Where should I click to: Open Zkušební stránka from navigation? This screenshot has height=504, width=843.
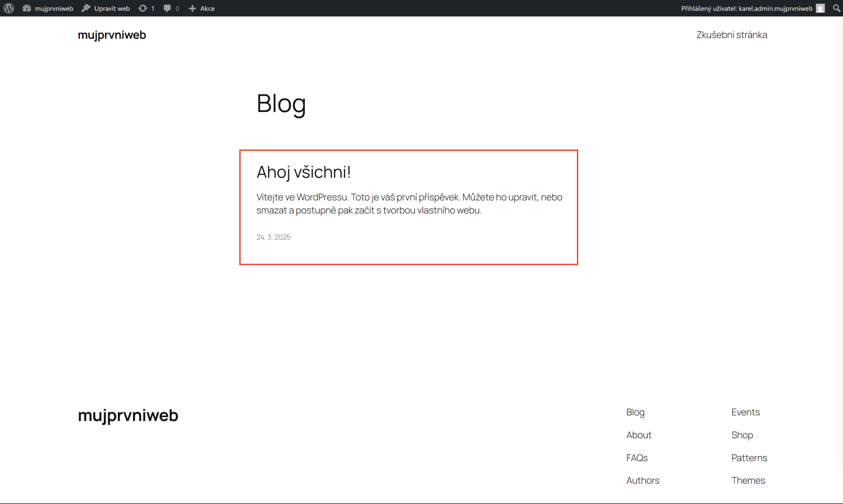pyautogui.click(x=731, y=35)
